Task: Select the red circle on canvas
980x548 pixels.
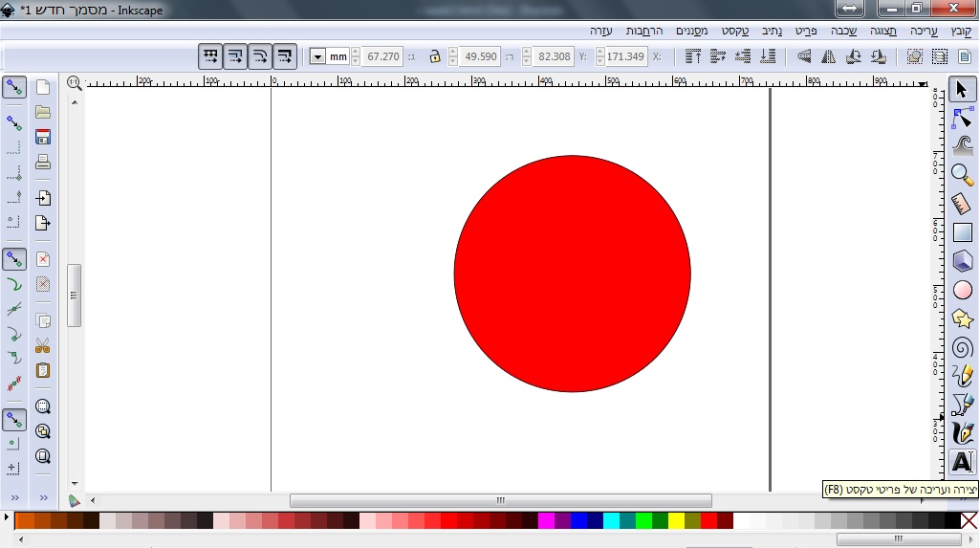Action: [572, 274]
